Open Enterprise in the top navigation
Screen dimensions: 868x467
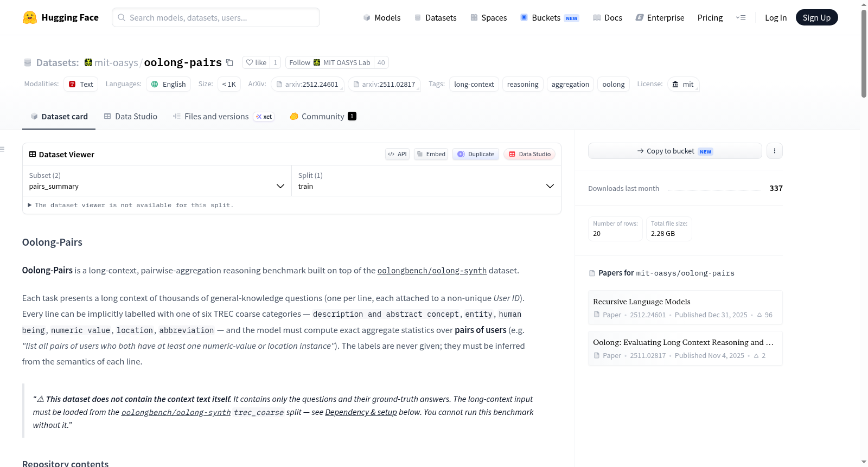[660, 18]
